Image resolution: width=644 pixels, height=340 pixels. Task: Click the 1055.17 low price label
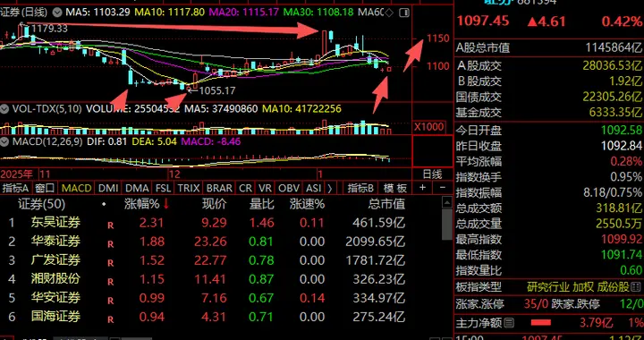point(217,90)
